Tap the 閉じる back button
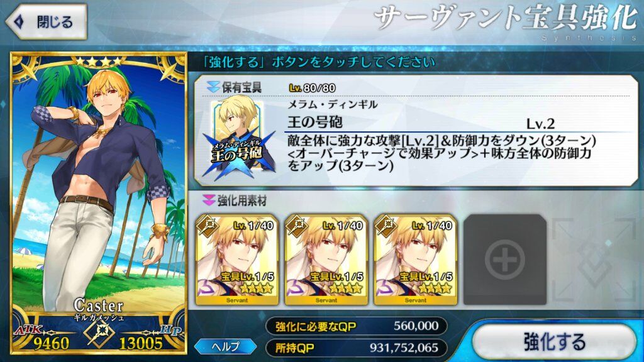 click(45, 21)
